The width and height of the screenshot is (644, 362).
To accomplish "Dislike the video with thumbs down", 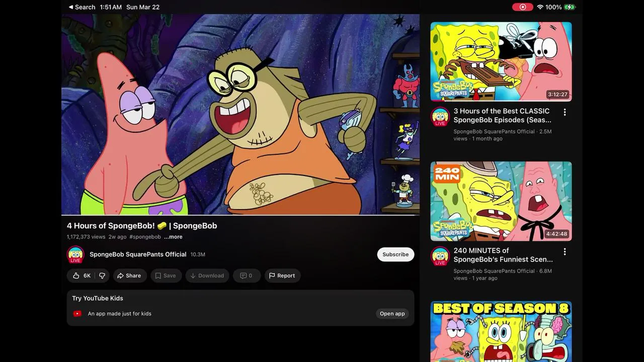I will point(102,276).
